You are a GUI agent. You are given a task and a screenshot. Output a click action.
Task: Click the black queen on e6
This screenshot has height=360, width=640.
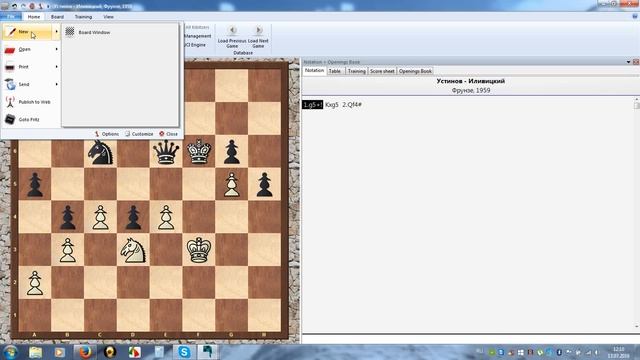[166, 152]
